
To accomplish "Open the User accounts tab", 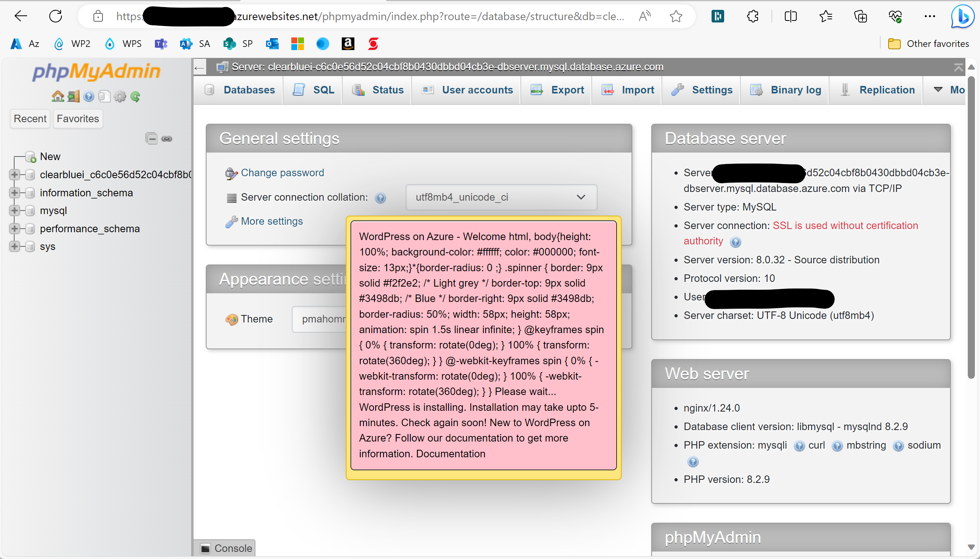I will pyautogui.click(x=467, y=90).
